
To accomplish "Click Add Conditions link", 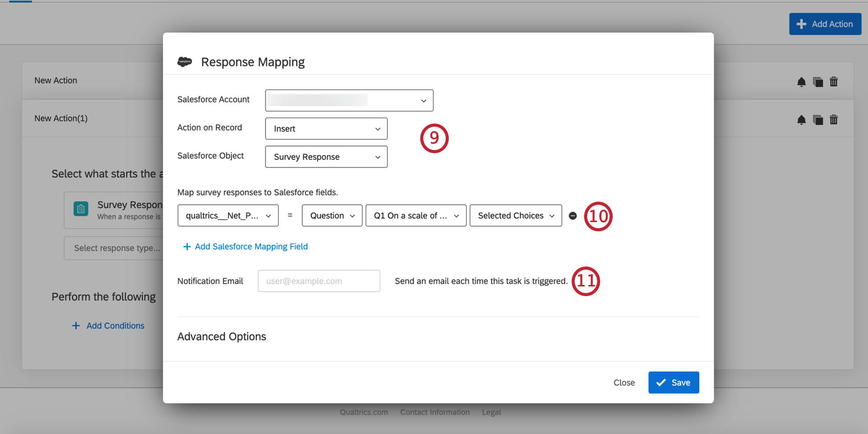I will (x=115, y=326).
